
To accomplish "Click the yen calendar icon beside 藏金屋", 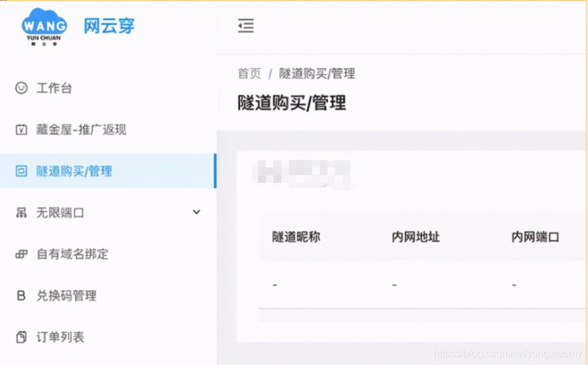I will [x=21, y=130].
